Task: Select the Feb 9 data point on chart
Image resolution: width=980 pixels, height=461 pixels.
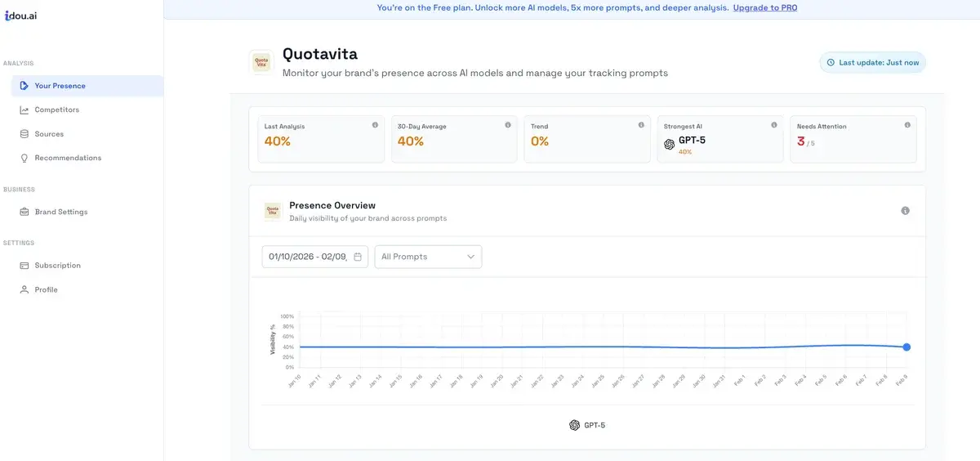Action: pos(906,347)
